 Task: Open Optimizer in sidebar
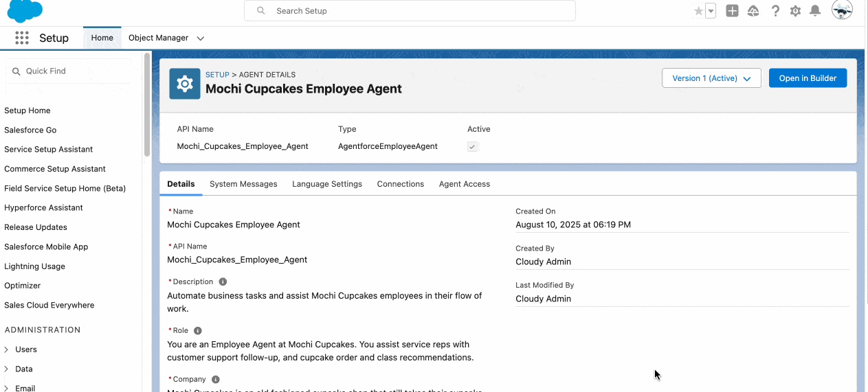click(23, 286)
